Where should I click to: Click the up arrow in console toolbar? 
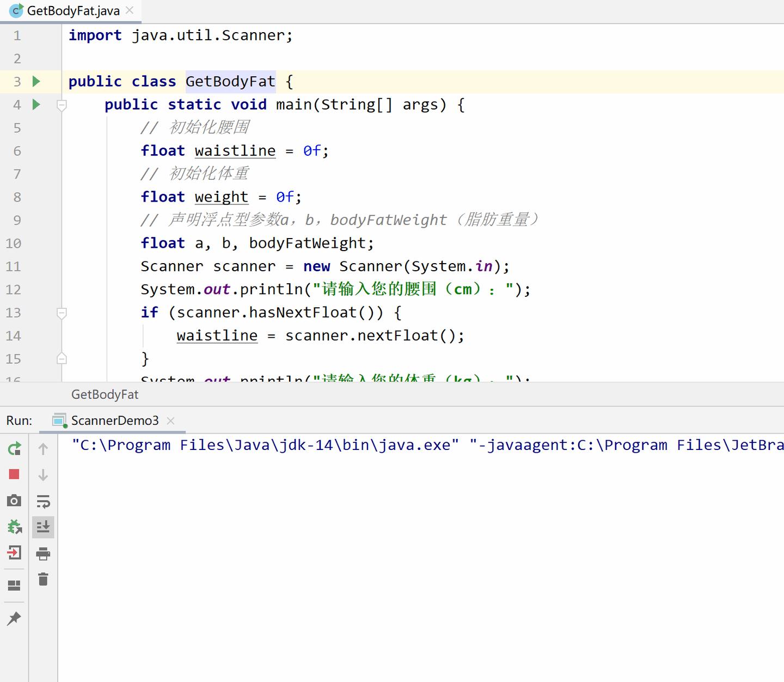(x=43, y=448)
